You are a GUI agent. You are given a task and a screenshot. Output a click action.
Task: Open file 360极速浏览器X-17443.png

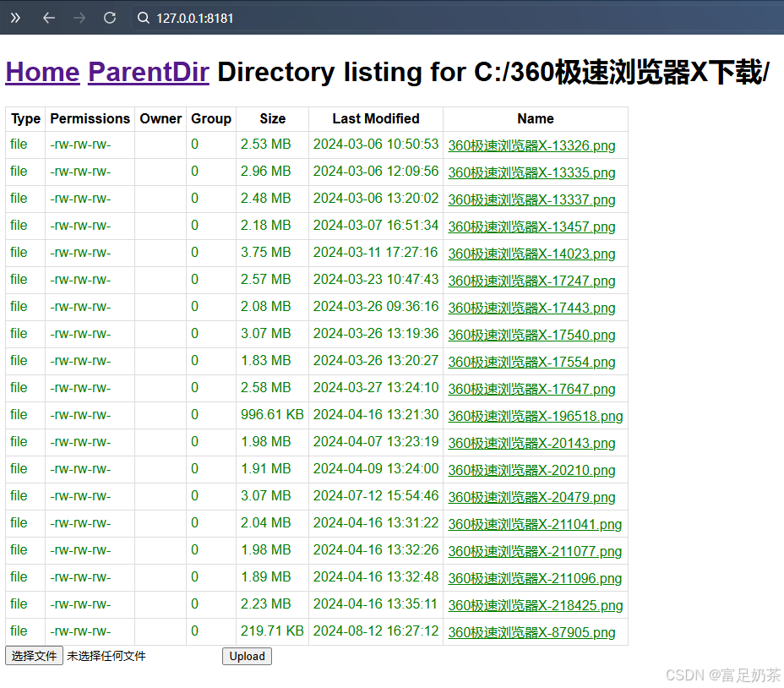[x=531, y=308]
